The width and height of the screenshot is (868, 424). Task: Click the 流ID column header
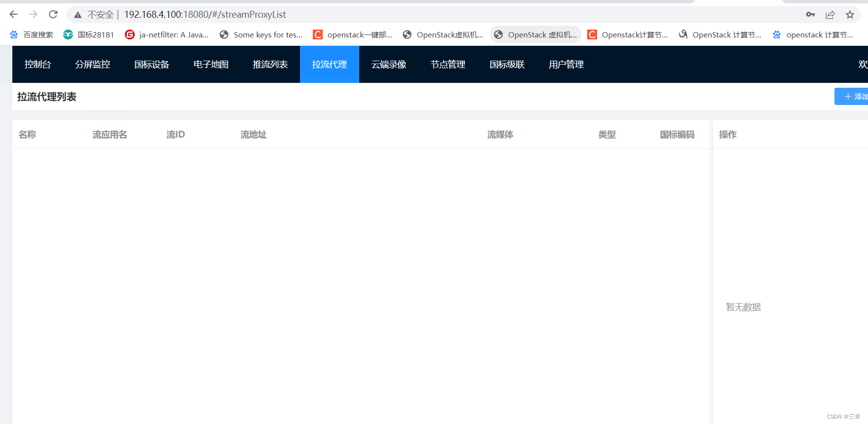coord(176,135)
